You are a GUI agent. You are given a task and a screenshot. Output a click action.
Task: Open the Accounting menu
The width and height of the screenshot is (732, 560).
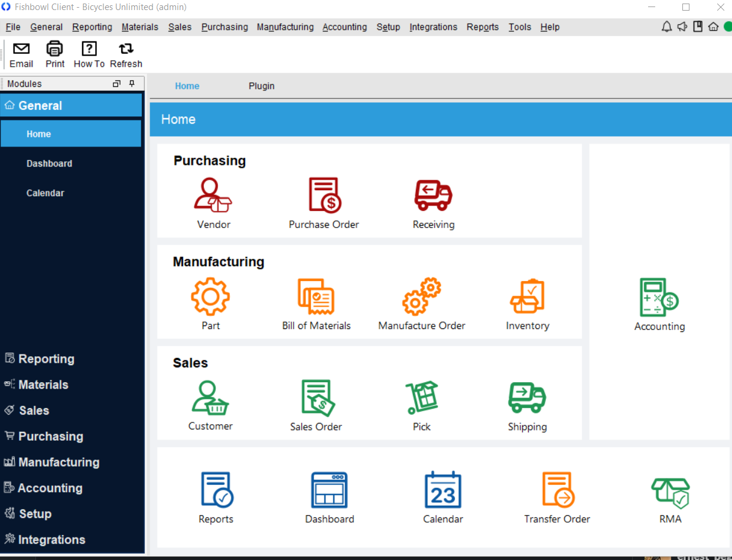[x=344, y=27]
